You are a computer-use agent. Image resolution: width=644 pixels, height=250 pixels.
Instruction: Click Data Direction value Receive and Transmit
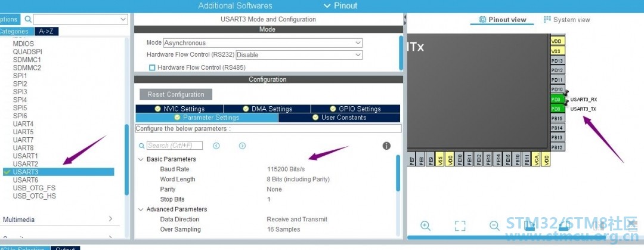pyautogui.click(x=297, y=219)
